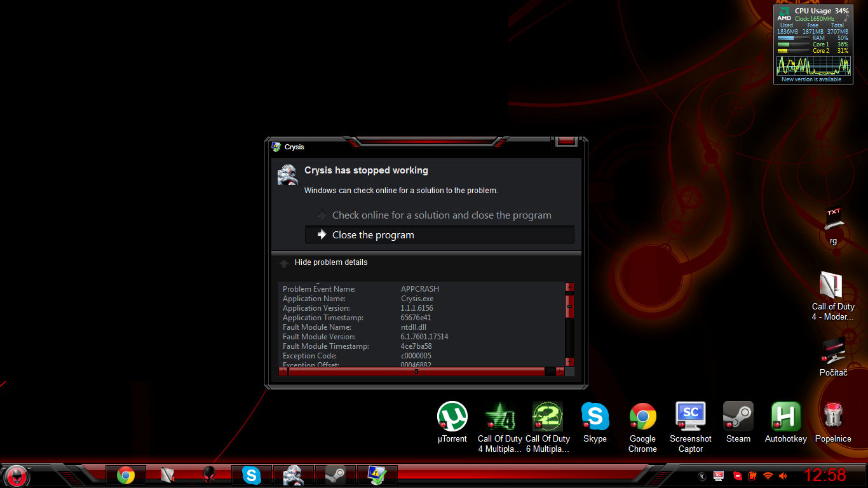Select the Steam desktop shortcut

pos(738,423)
